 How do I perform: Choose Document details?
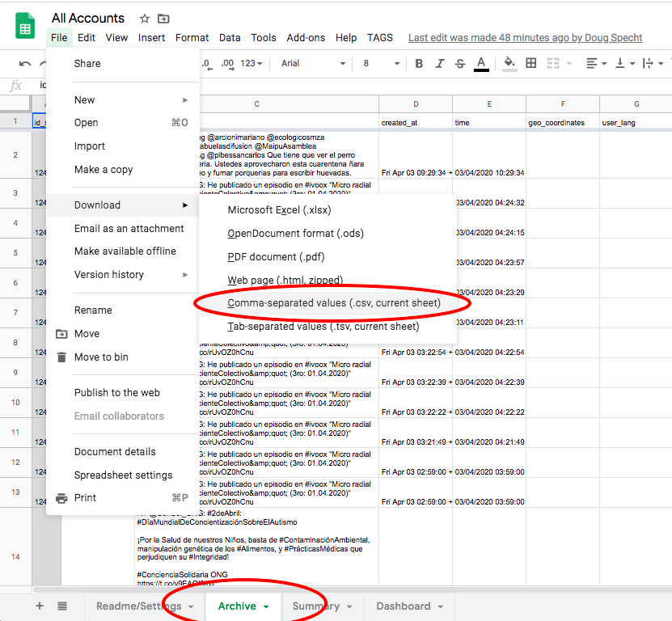point(123,452)
